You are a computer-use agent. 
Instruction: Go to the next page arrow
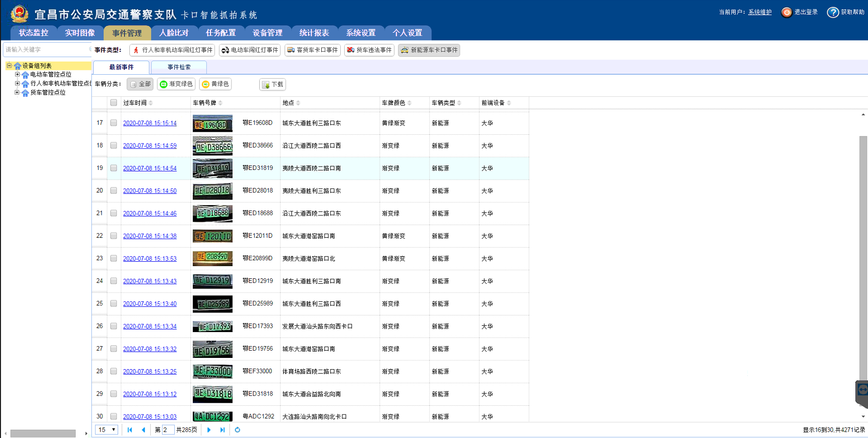209,430
